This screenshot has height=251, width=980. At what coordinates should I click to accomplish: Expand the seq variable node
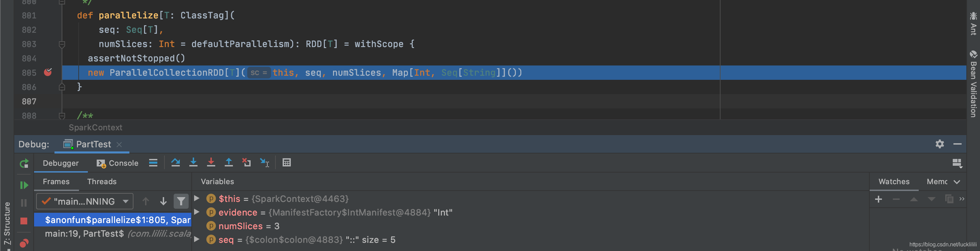click(x=197, y=239)
